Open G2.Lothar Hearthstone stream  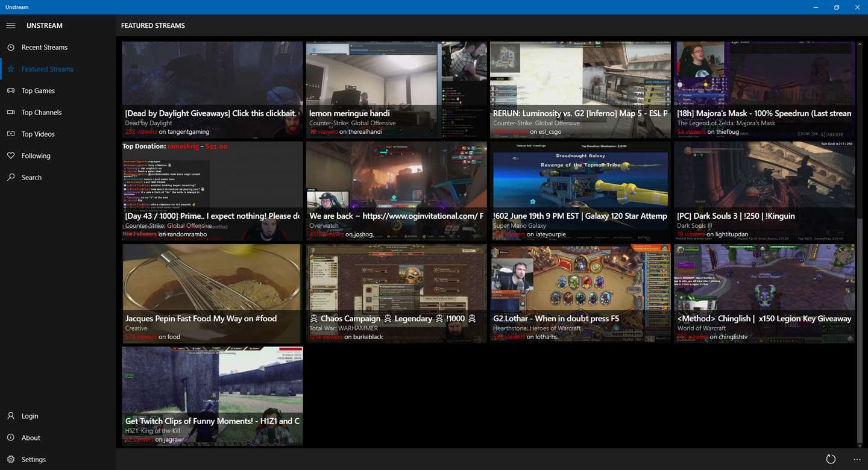pyautogui.click(x=580, y=293)
